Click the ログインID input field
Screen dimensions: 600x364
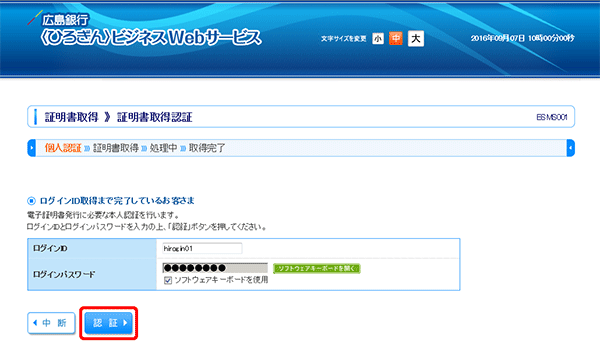click(202, 248)
